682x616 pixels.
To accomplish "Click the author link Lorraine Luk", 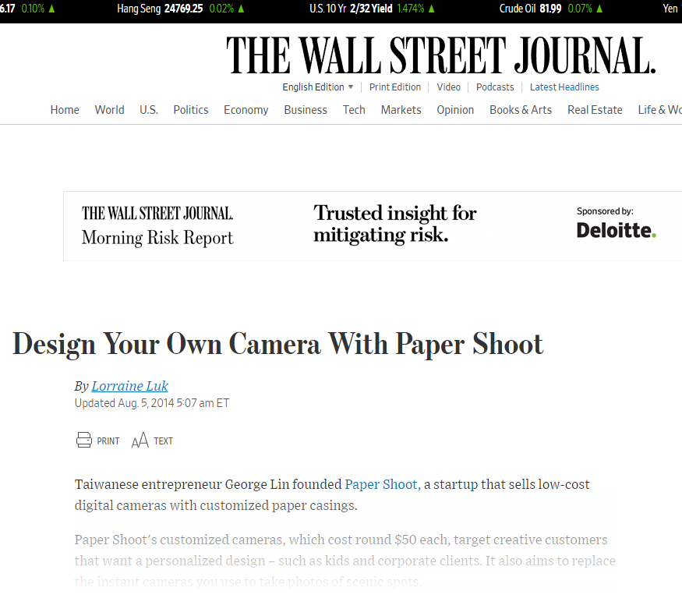I will 129,386.
